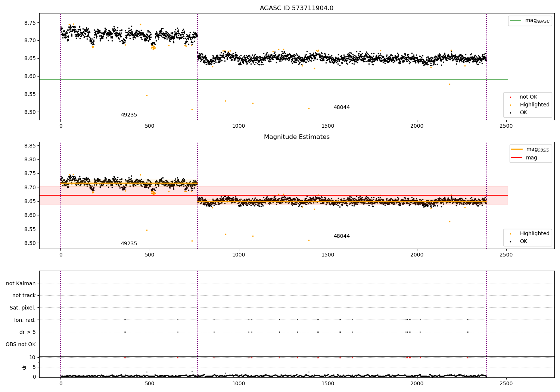Click the red dot marker beside 'not OK'
This screenshot has width=560, height=392.
tap(510, 97)
